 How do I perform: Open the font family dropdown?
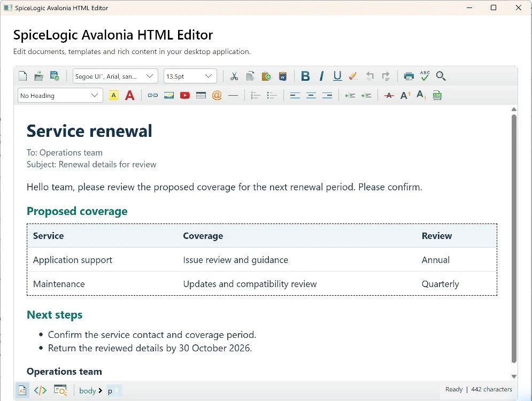click(115, 76)
